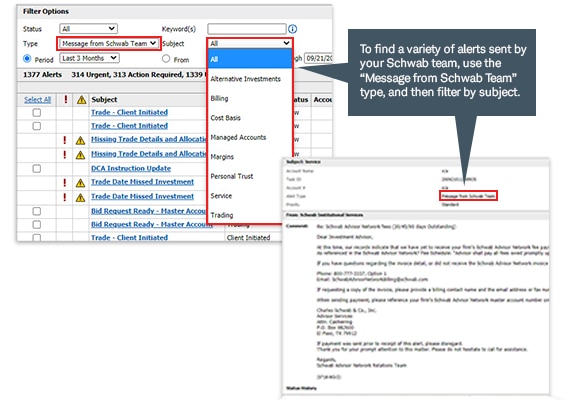Open the DCA Instruction Update alert
The height and width of the screenshot is (400, 568).
point(131,168)
